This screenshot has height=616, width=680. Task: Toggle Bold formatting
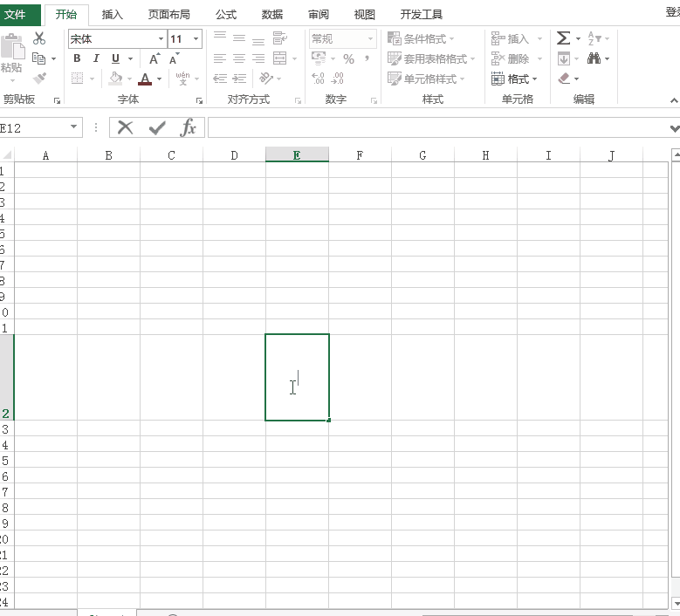(x=77, y=58)
